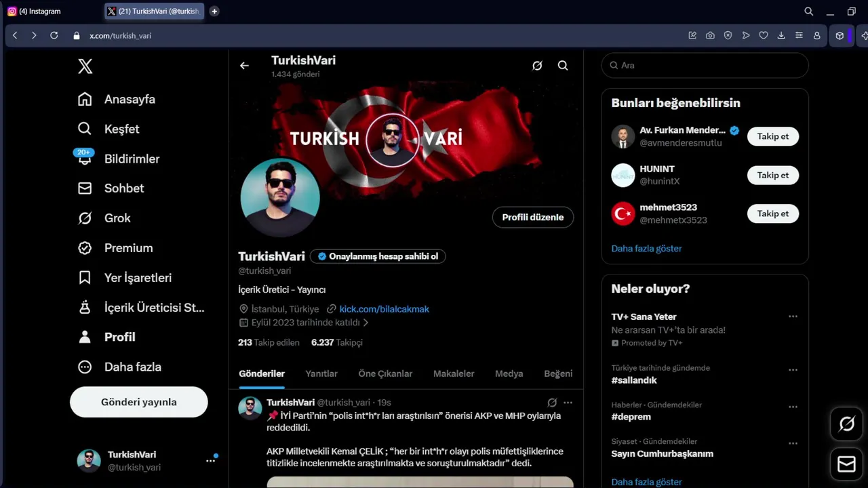Click the search icon in profile header

coord(563,66)
